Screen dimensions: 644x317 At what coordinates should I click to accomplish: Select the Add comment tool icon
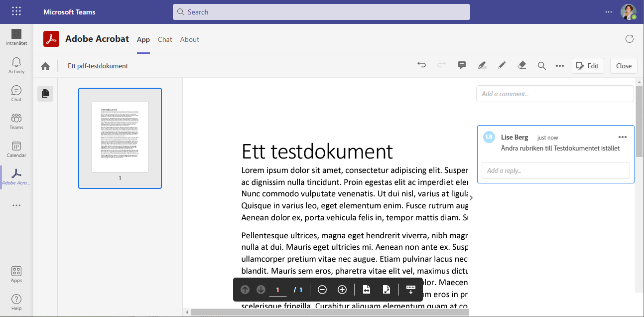462,65
